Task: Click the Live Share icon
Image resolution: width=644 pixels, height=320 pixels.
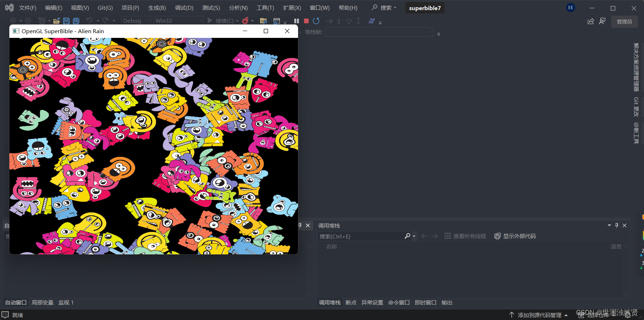Action: (x=591, y=21)
